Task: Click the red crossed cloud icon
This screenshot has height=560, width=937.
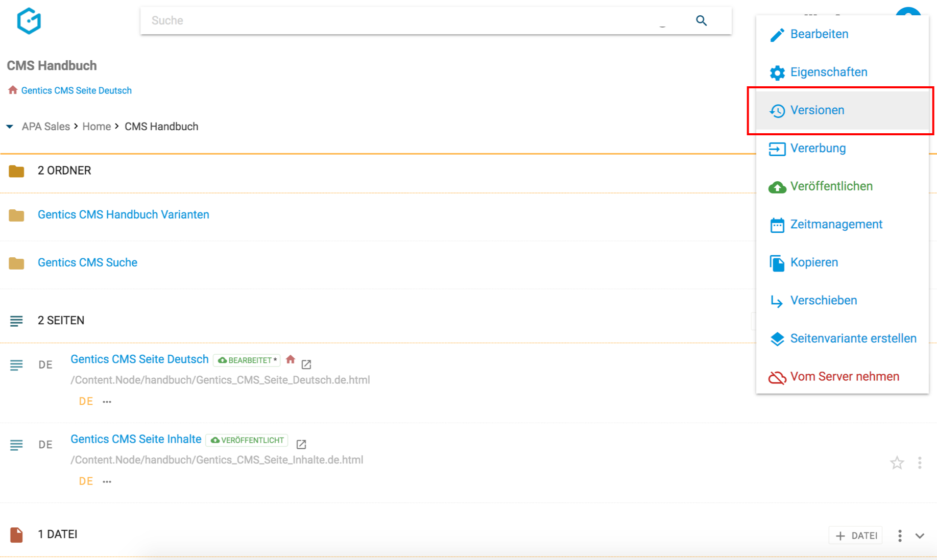Action: [777, 378]
